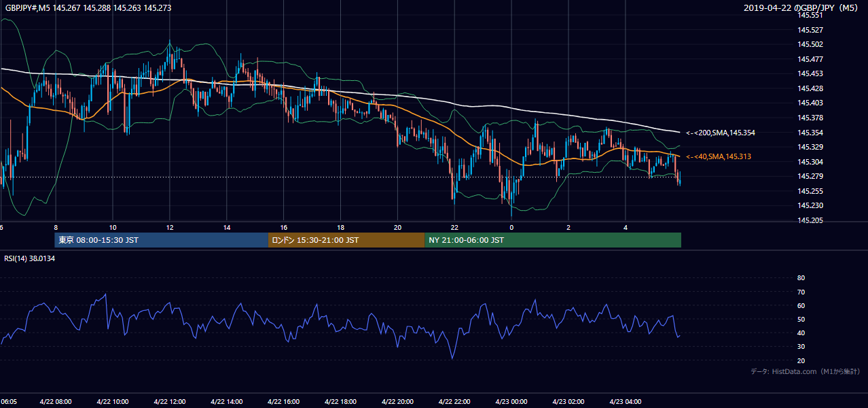Click the HistData.com data source credit
Screen dimensions: 868x408
(x=806, y=371)
